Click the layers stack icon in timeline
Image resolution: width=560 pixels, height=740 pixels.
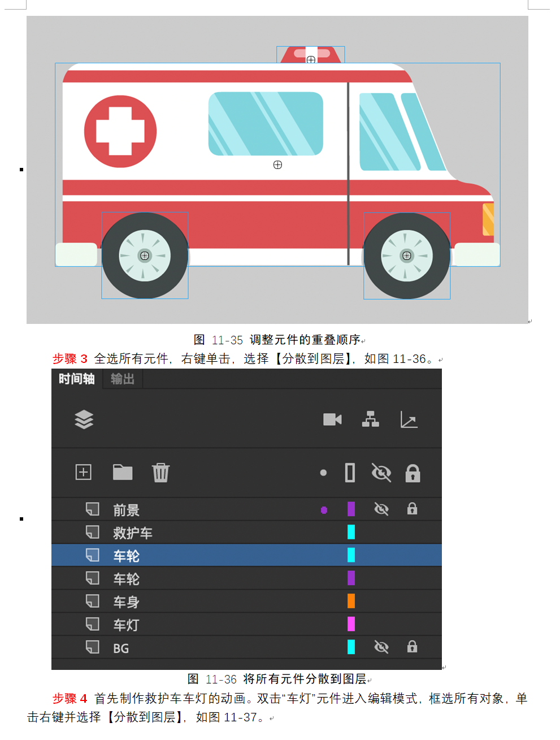pyautogui.click(x=84, y=419)
